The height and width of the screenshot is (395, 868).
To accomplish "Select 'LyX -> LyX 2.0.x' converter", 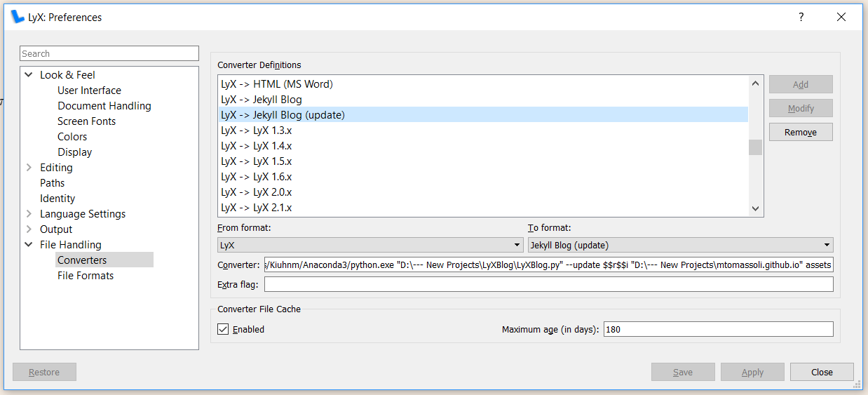I will pos(483,192).
